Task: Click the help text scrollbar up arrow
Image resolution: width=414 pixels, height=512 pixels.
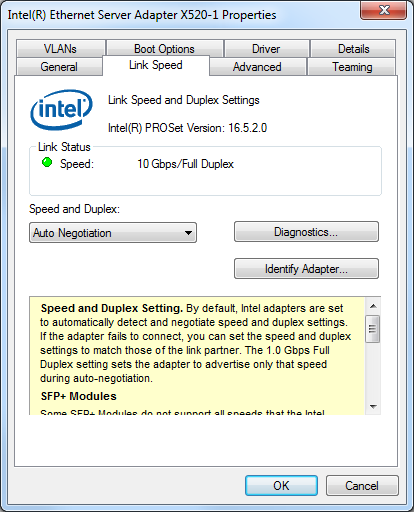Action: 373,306
